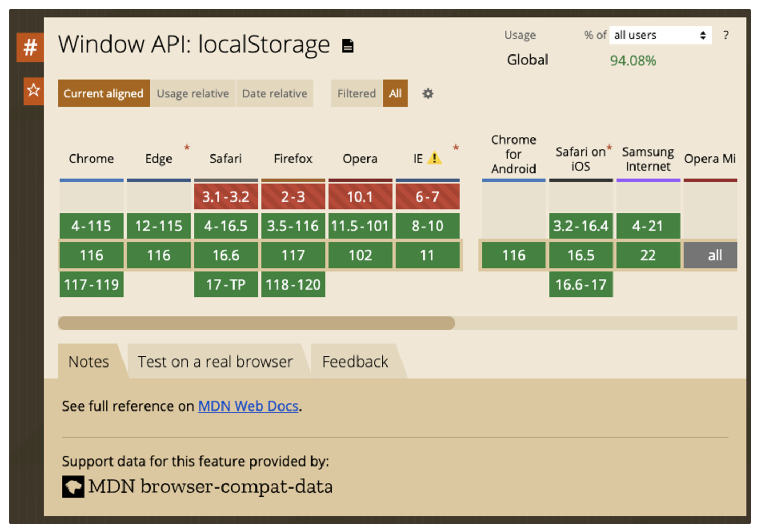The image size is (758, 532).
Task: Open settings via the gear icon
Action: (428, 94)
